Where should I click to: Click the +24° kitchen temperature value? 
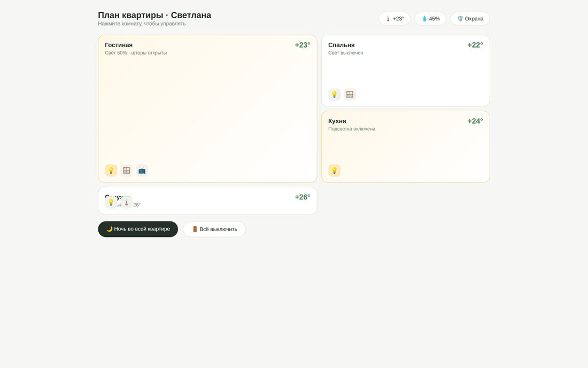pyautogui.click(x=475, y=121)
